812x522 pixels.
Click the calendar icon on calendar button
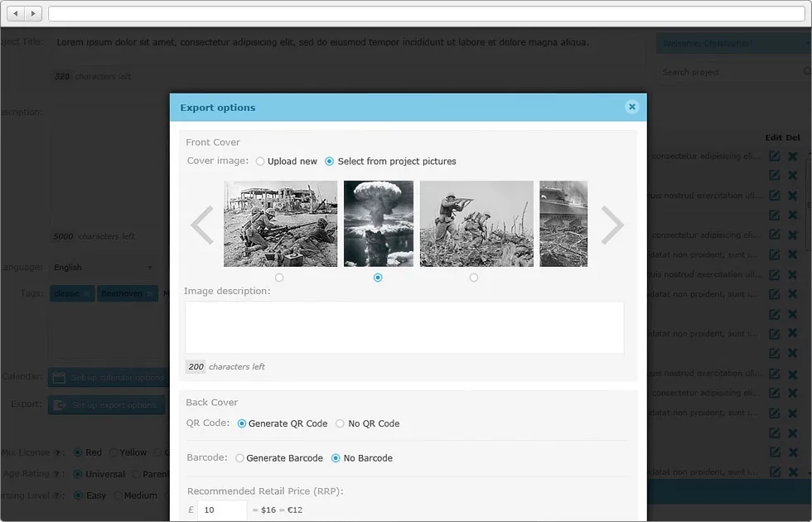pos(59,378)
